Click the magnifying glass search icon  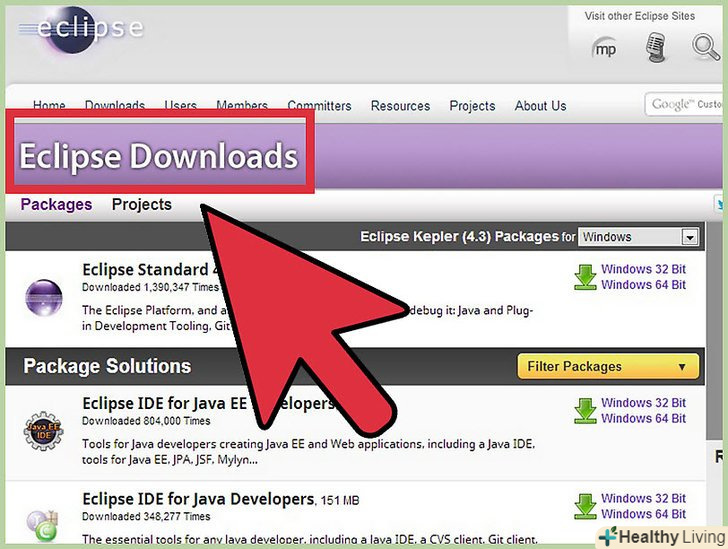pos(705,47)
